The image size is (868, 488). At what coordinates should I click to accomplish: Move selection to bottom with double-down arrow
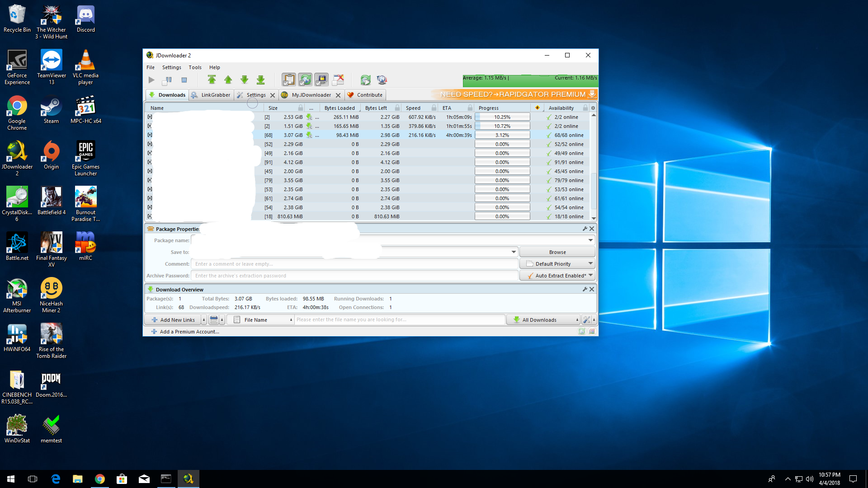(x=260, y=80)
